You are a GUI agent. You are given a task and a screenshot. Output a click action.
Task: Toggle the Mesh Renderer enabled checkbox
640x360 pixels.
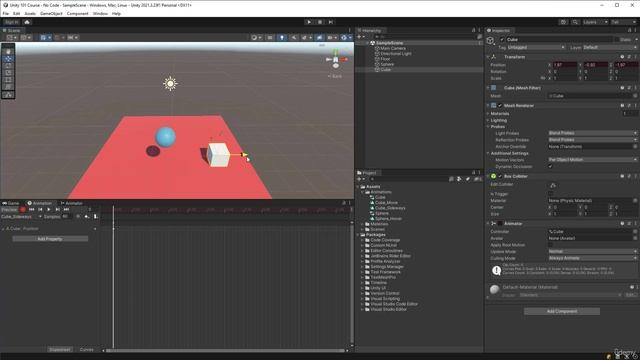500,106
